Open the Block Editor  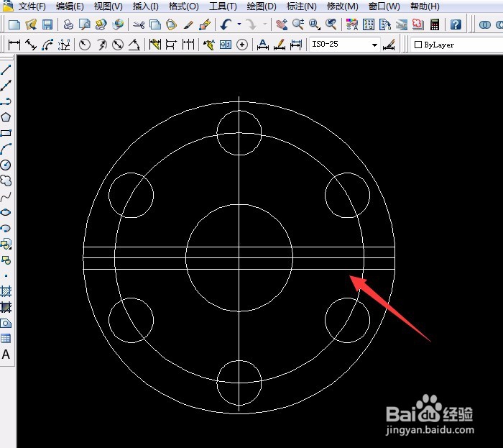click(205, 24)
